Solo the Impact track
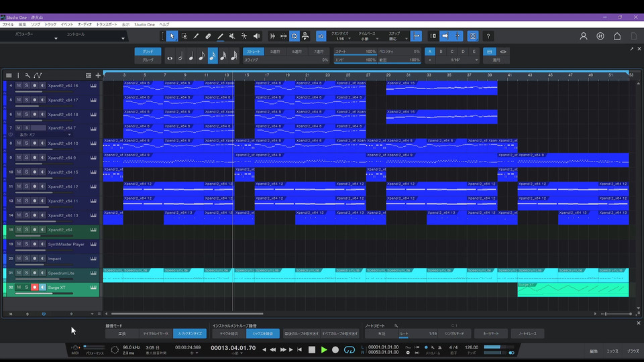This screenshot has height=362, width=644. [27, 258]
